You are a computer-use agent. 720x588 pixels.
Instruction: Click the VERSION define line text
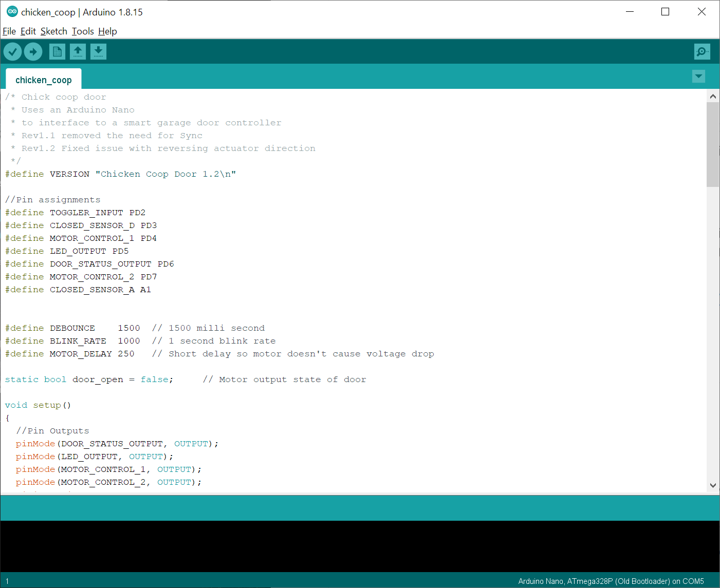point(121,174)
